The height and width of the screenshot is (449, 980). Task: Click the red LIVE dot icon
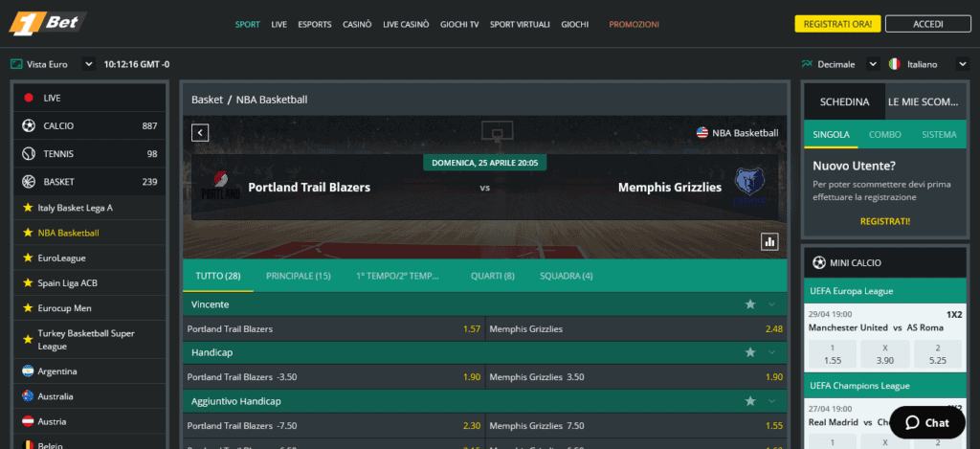pos(28,98)
